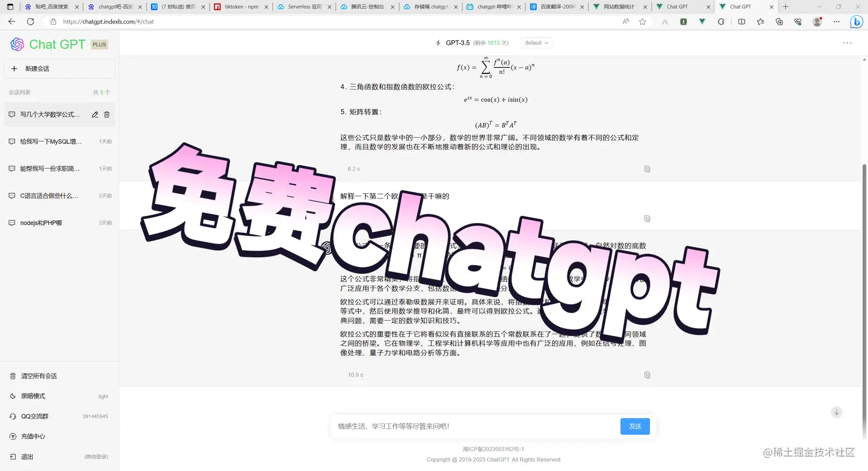The width and height of the screenshot is (868, 471).
Task: Open the QQ交流群 group link
Action: point(60,416)
